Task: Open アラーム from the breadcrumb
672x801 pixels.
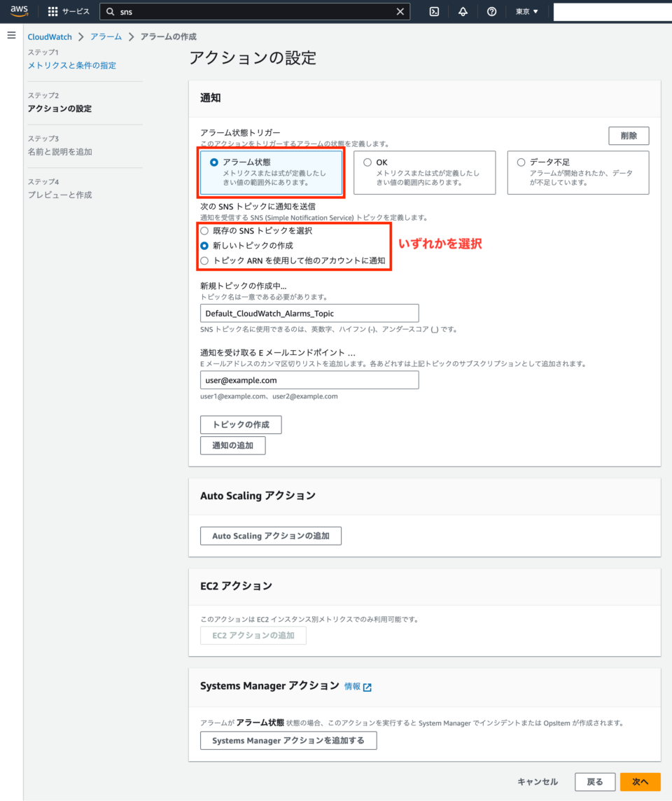Action: point(106,36)
